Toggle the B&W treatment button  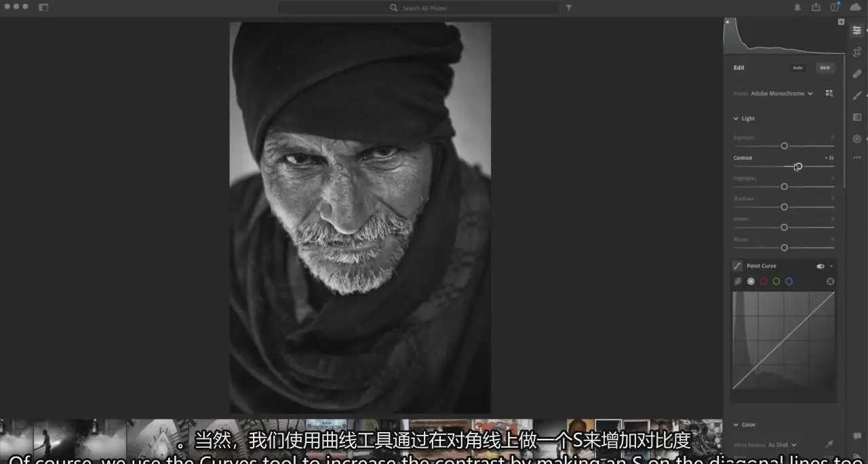(x=825, y=68)
